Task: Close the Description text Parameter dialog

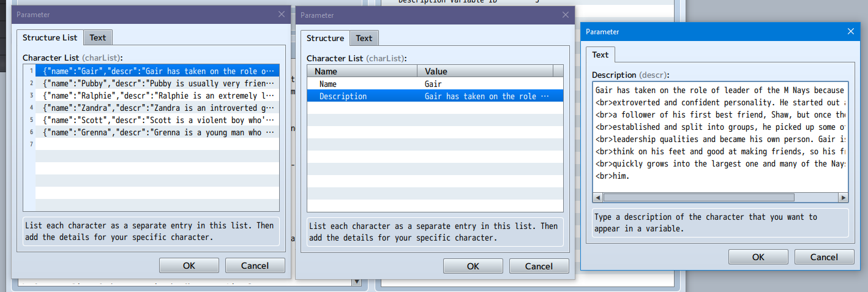Action: click(x=850, y=31)
